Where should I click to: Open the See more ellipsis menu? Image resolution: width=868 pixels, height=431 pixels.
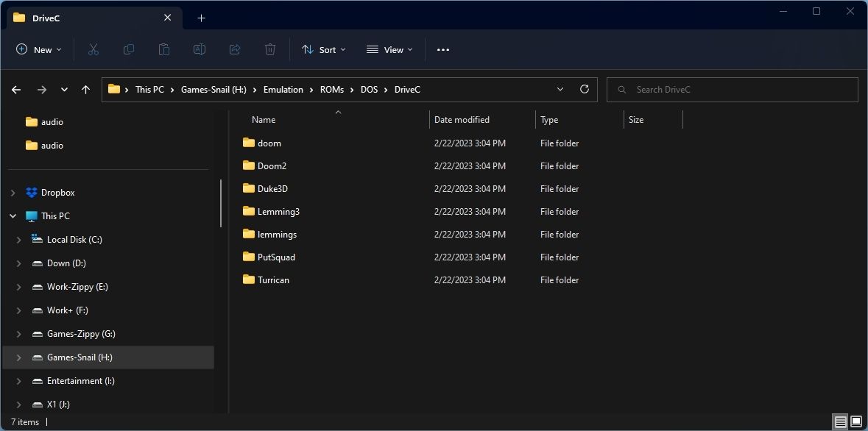point(442,49)
